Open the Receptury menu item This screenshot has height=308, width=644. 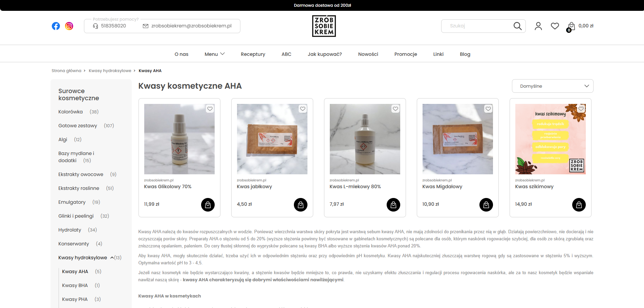point(253,54)
